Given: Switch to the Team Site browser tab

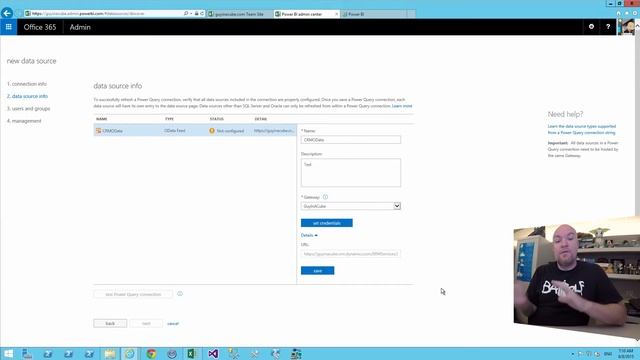Looking at the screenshot, I should (x=239, y=14).
